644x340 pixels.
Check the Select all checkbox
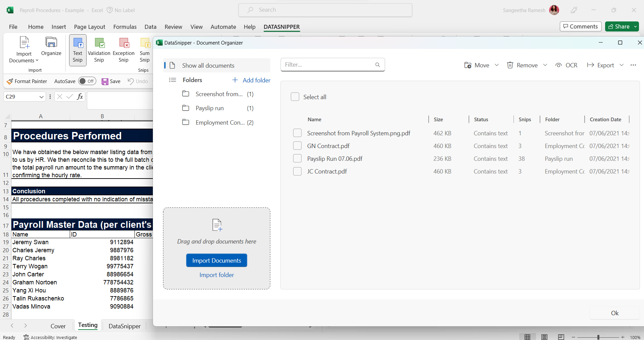coord(295,97)
